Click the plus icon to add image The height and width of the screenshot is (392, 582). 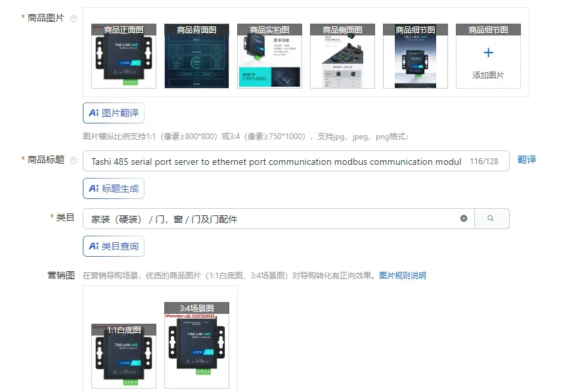[489, 53]
